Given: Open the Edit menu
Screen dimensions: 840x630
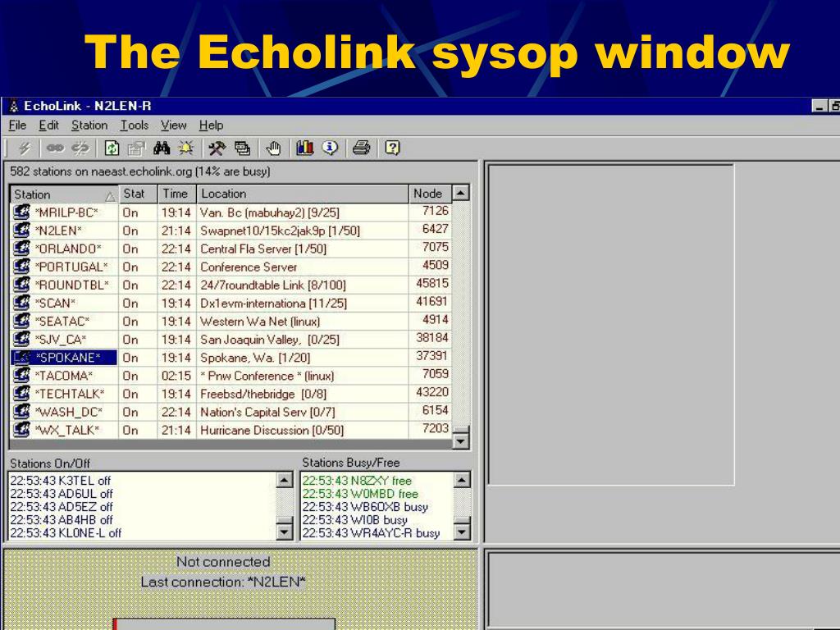Looking at the screenshot, I should [48, 126].
